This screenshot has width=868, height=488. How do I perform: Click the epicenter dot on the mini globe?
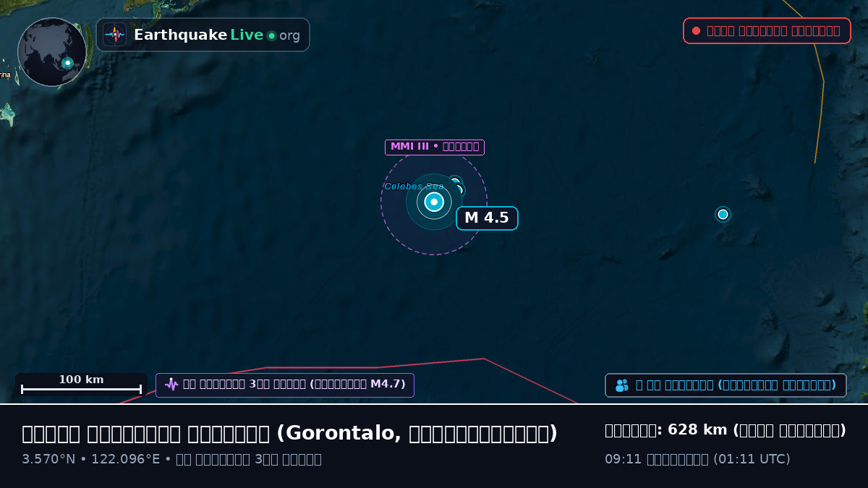pyautogui.click(x=67, y=63)
